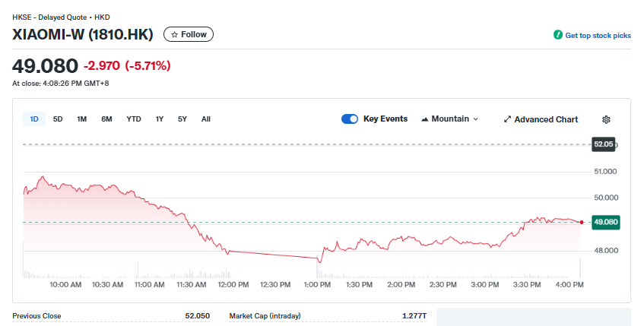Image resolution: width=644 pixels, height=326 pixels.
Task: Click the Advanced Chart expand icon
Action: click(507, 119)
